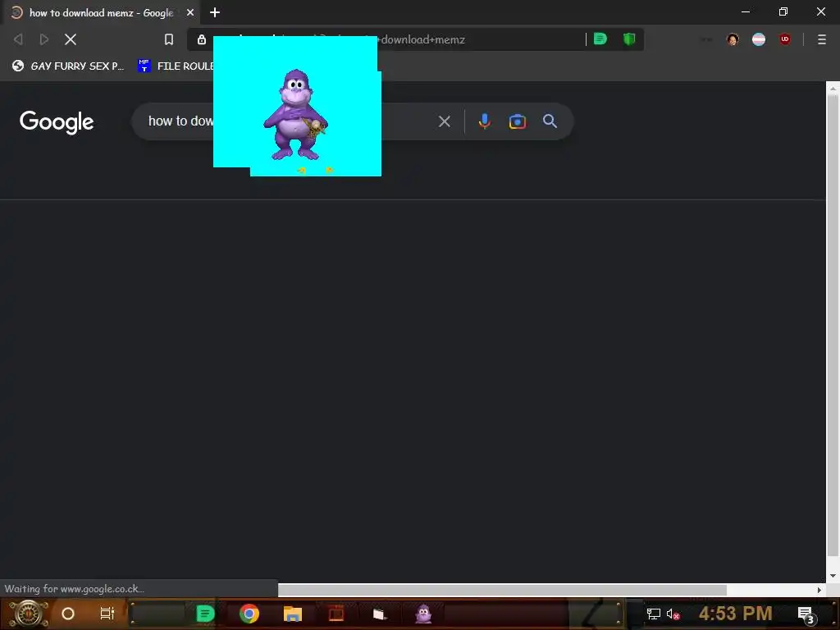Viewport: 840px width, 630px height.
Task: Open the steampunk Start button
Action: [29, 614]
